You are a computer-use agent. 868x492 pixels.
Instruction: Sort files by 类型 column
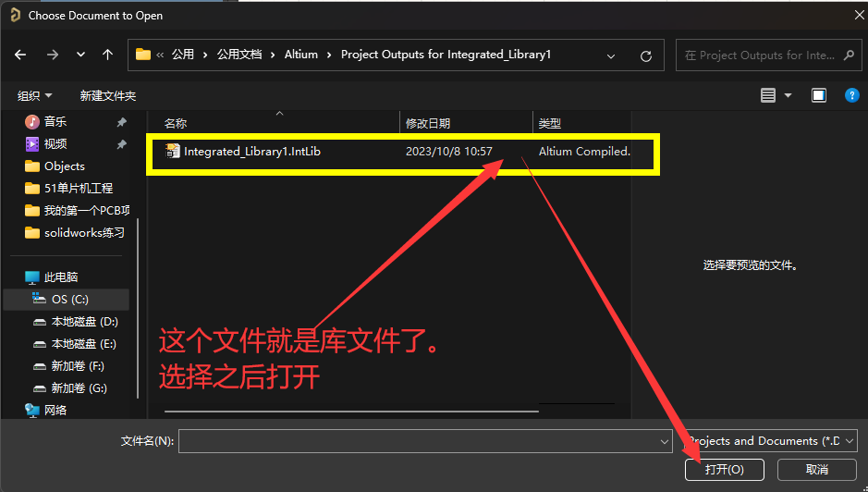tap(550, 124)
